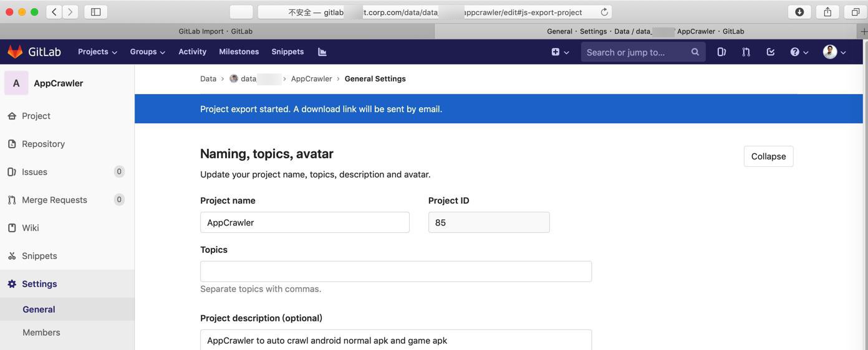Open the new item plus dropdown
The height and width of the screenshot is (350, 868).
(x=560, y=52)
